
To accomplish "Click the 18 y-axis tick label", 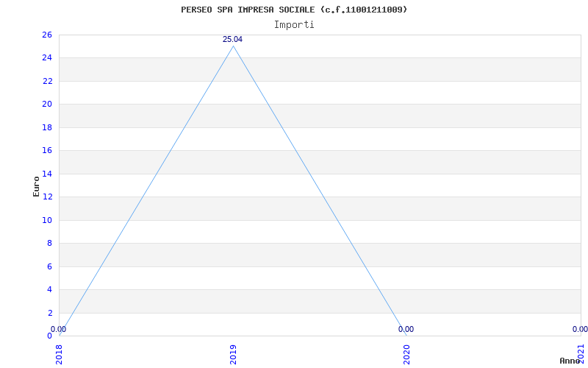I will 47,127.
